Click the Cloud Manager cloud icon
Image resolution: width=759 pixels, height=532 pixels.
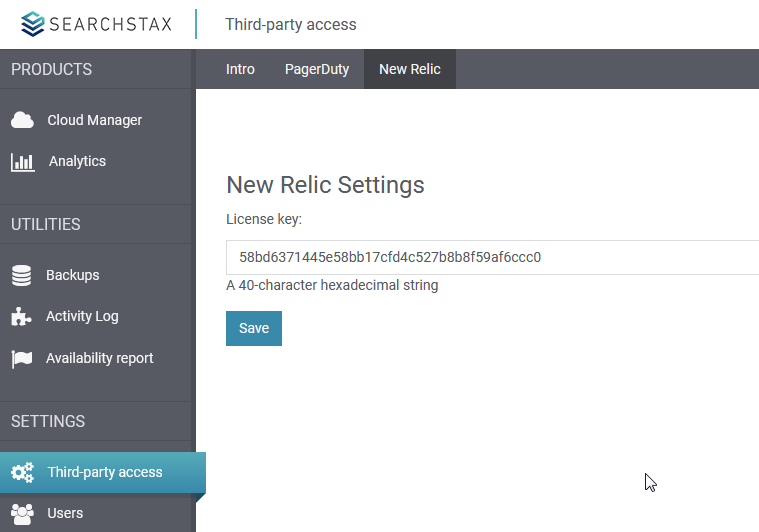(x=22, y=120)
